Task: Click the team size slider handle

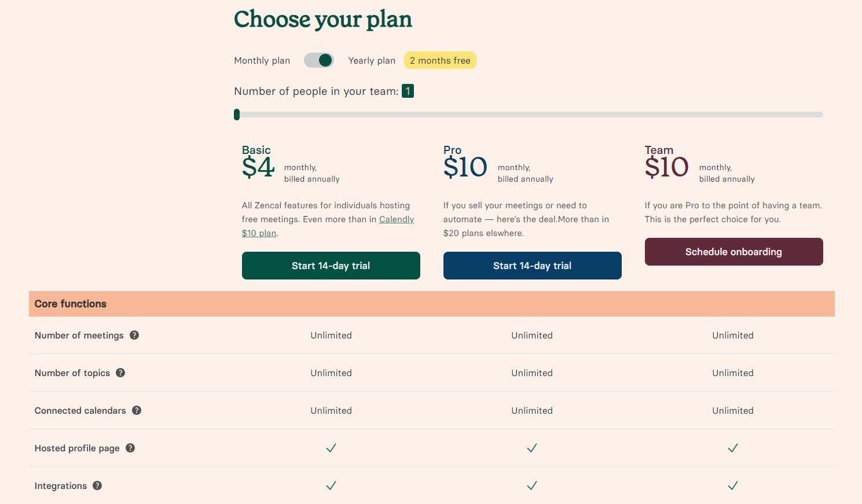Action: [x=236, y=115]
